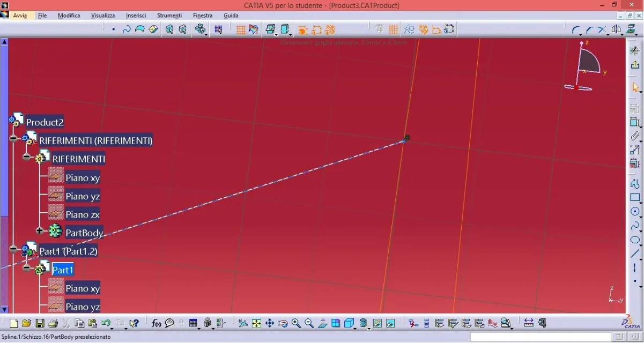This screenshot has width=644, height=343.
Task: Select the Product2 root node
Action: click(x=45, y=122)
